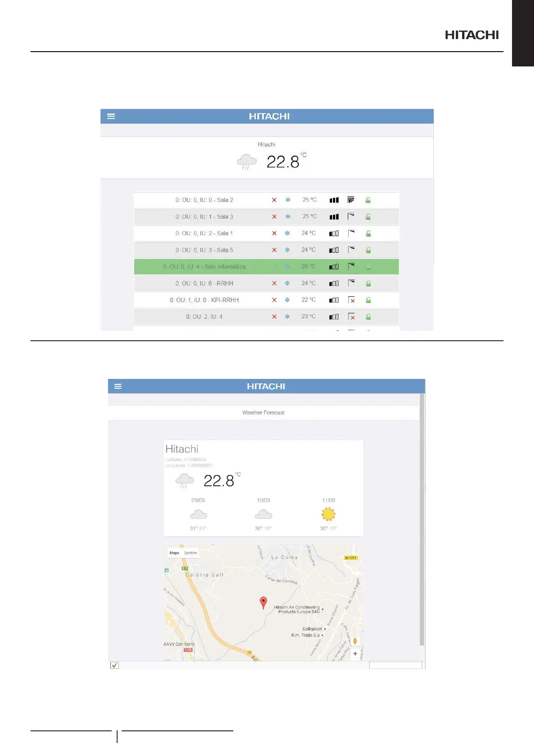Click green lock icon in RRHH row
The height and width of the screenshot is (756, 534).
[368, 283]
